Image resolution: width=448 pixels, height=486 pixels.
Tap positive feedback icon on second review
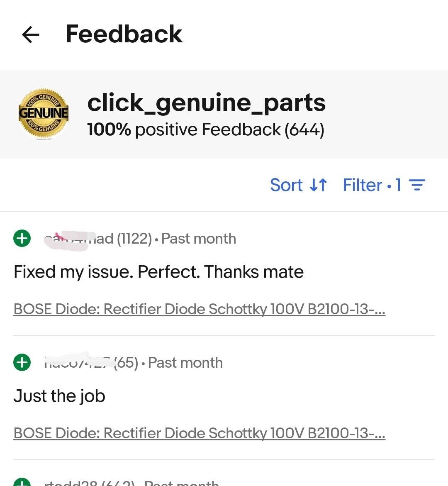(x=22, y=362)
